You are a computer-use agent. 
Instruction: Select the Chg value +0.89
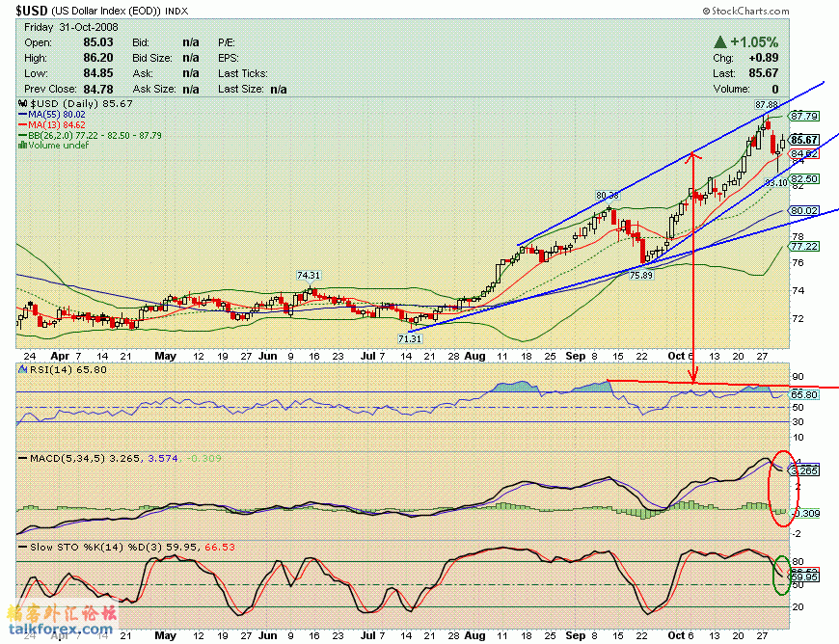point(764,58)
